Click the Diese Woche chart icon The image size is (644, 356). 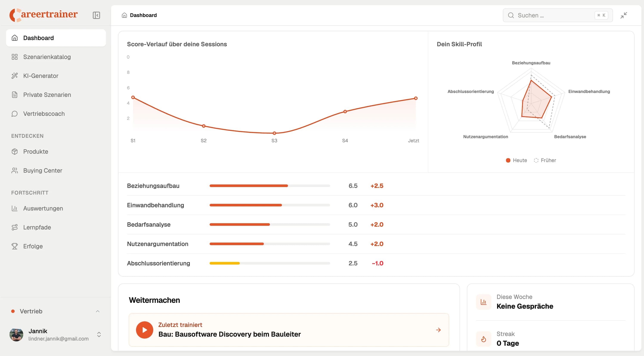coord(483,302)
